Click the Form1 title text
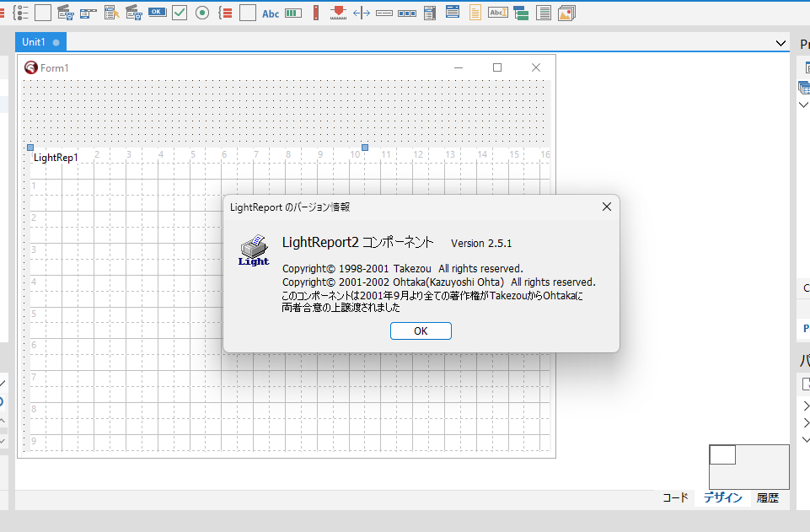 click(x=54, y=68)
